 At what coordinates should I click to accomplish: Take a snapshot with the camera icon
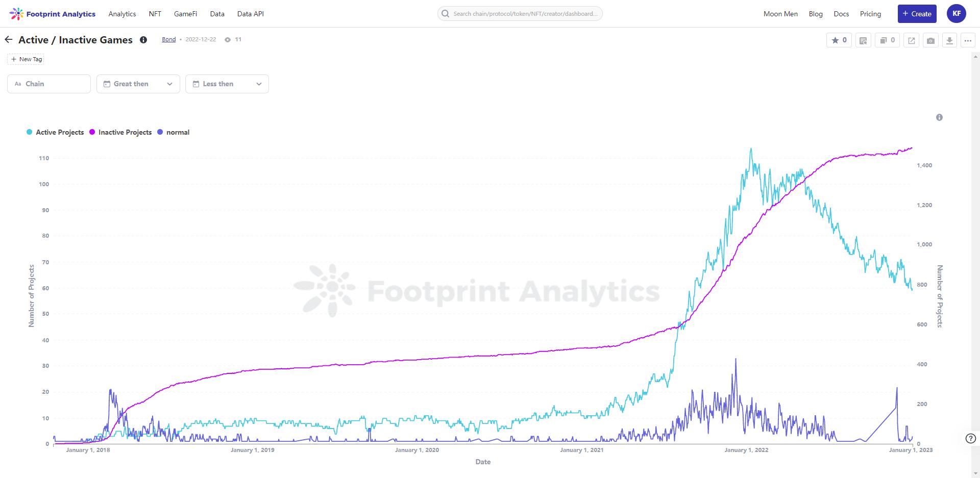(930, 40)
